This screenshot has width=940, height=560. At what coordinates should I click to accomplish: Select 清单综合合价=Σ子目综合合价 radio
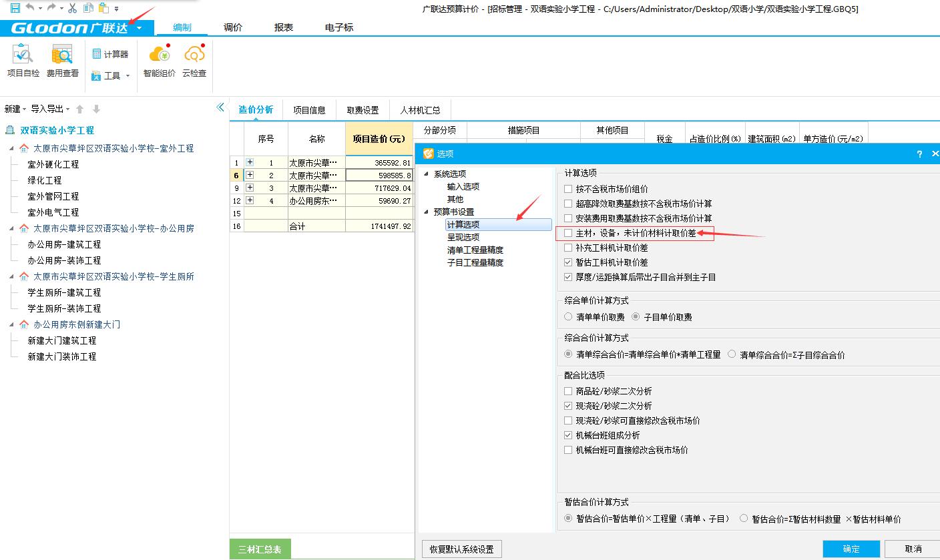point(732,354)
